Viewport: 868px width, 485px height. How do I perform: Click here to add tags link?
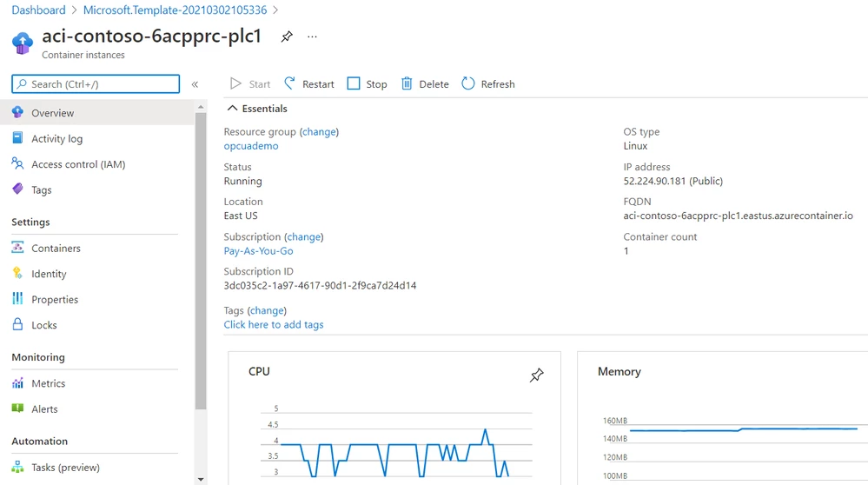274,324
